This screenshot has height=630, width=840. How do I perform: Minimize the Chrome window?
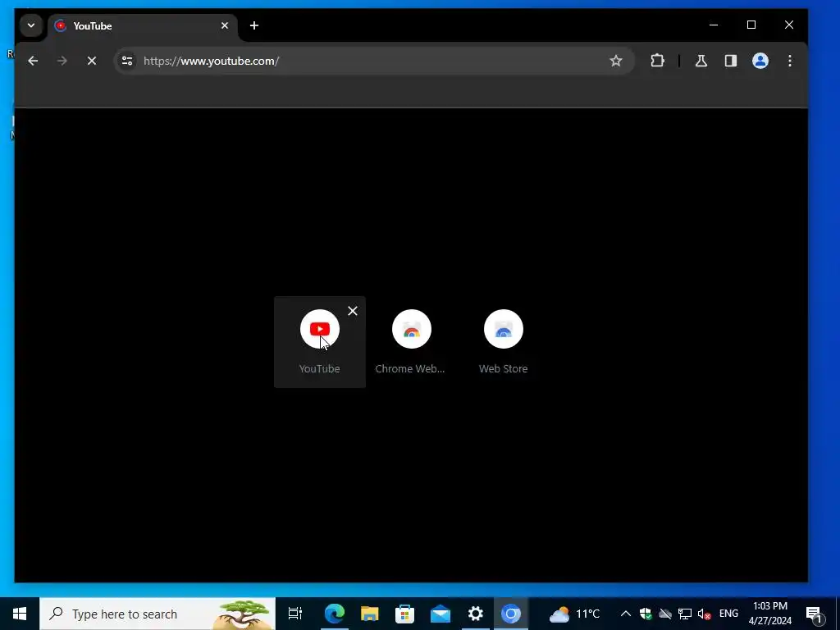(714, 25)
